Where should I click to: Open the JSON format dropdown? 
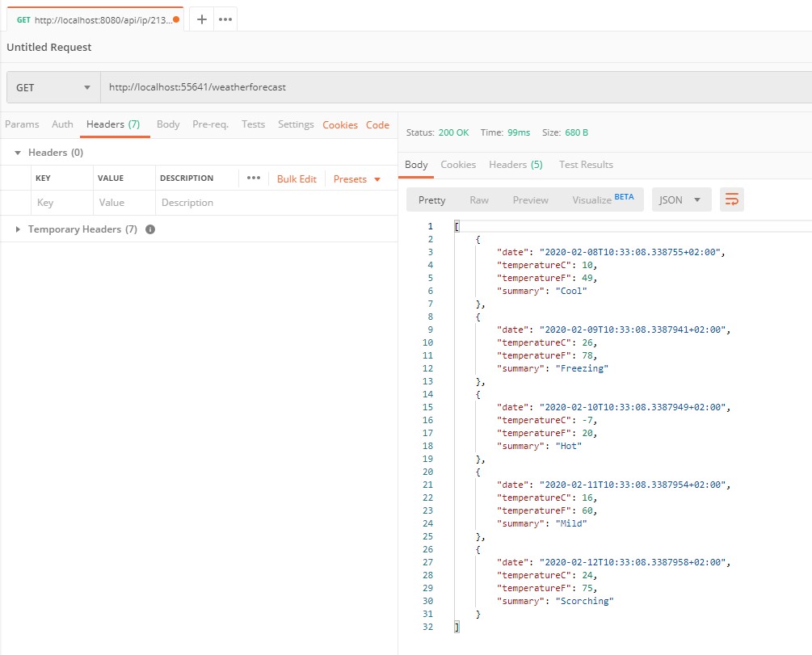(x=681, y=199)
